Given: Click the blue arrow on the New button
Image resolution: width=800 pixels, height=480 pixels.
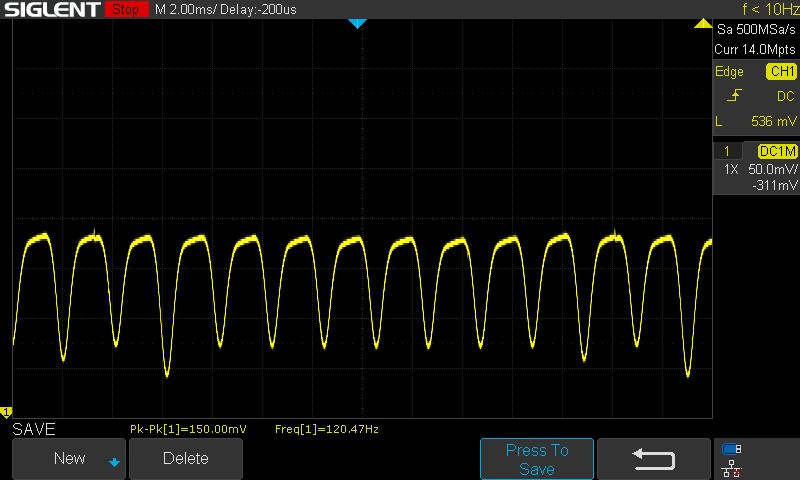Looking at the screenshot, I should tap(114, 462).
